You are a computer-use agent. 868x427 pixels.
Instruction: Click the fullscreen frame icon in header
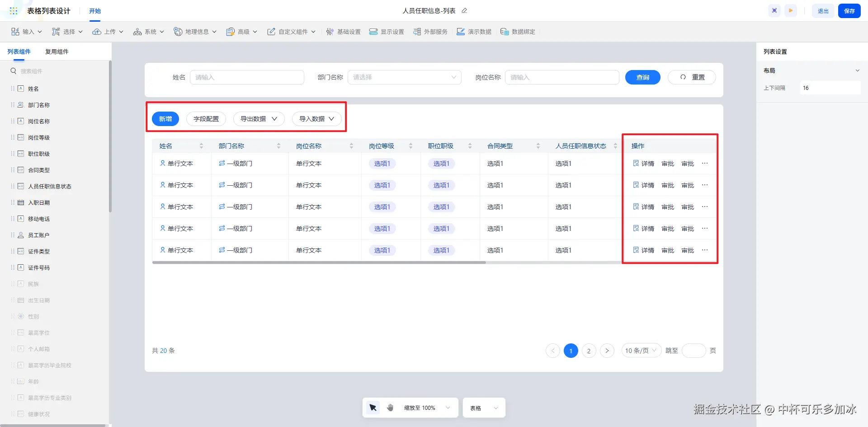pos(774,11)
